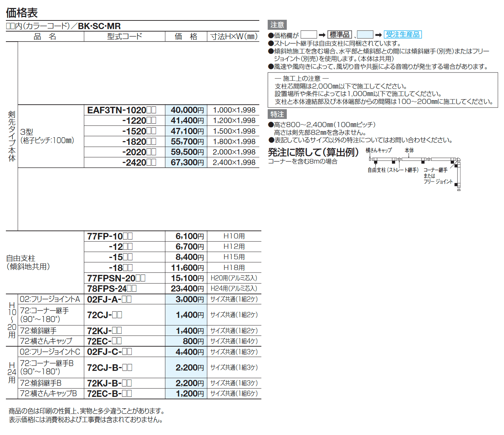Select the highlighted 40,000円 price cell
This screenshot has width=504, height=435.
(x=186, y=110)
